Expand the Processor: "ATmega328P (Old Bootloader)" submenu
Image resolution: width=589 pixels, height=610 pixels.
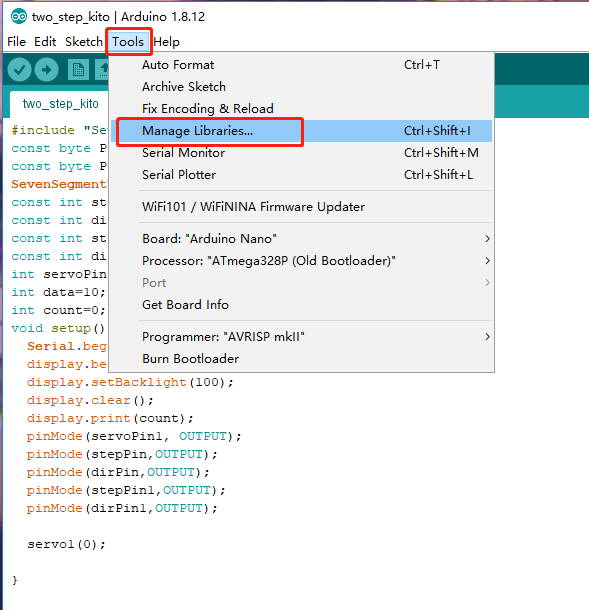tap(302, 261)
